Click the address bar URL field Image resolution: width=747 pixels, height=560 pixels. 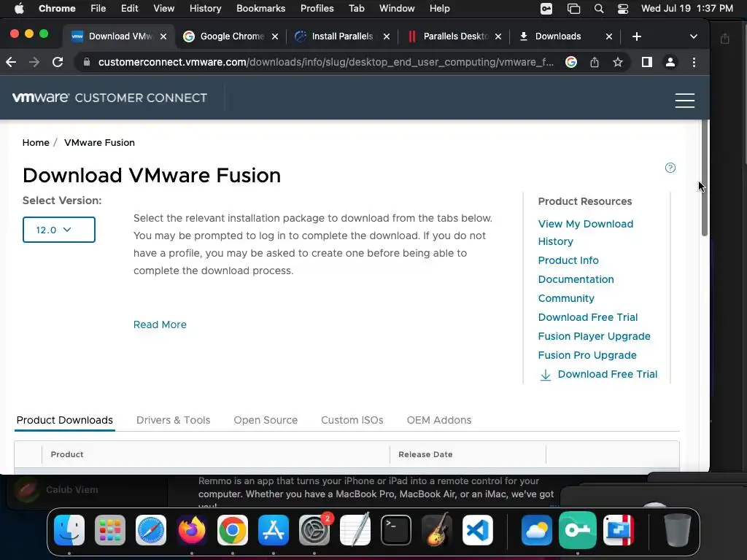pyautogui.click(x=326, y=62)
